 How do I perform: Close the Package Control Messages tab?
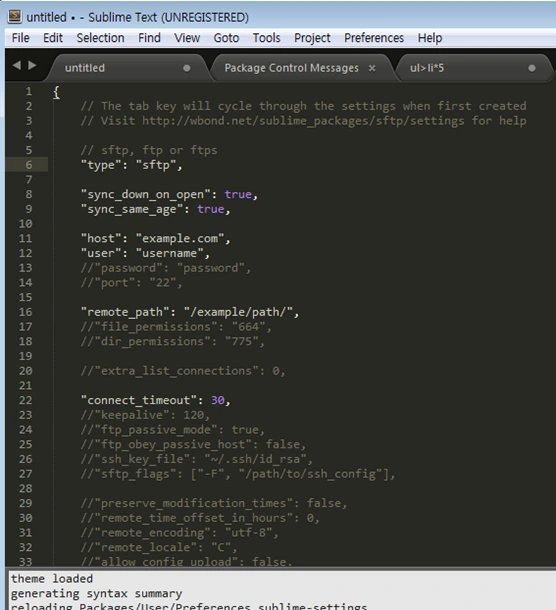(372, 68)
